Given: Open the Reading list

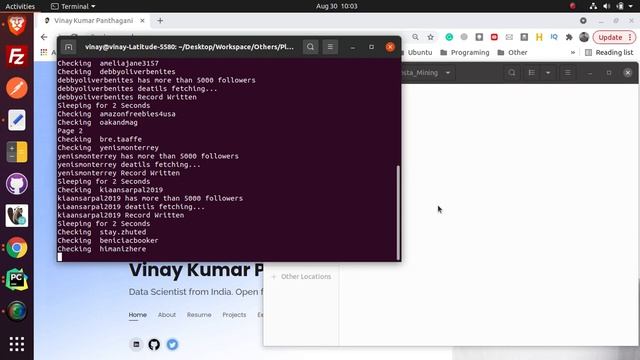Looking at the screenshot, I should [x=609, y=52].
